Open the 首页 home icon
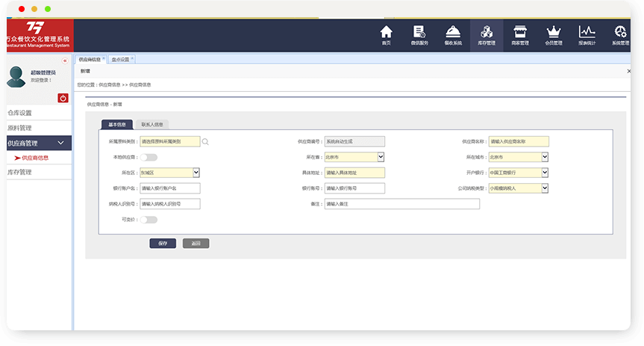644x346 pixels. [x=386, y=34]
